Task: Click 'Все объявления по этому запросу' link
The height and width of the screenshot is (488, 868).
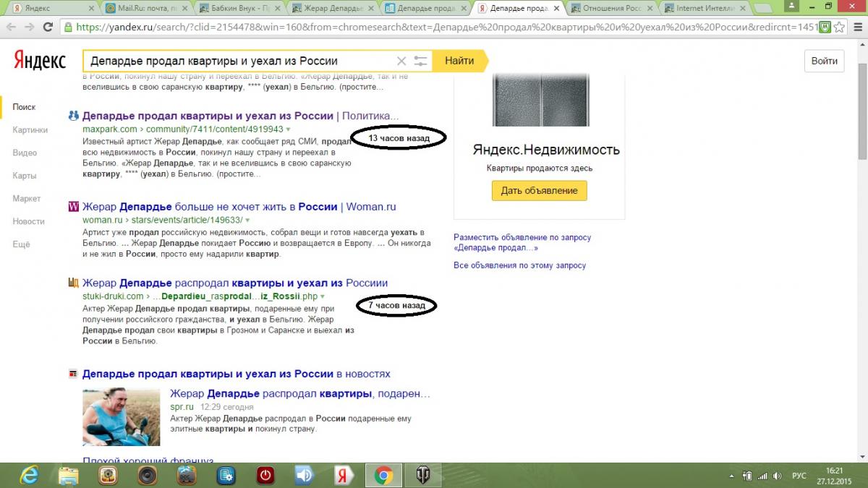Action: 519,265
